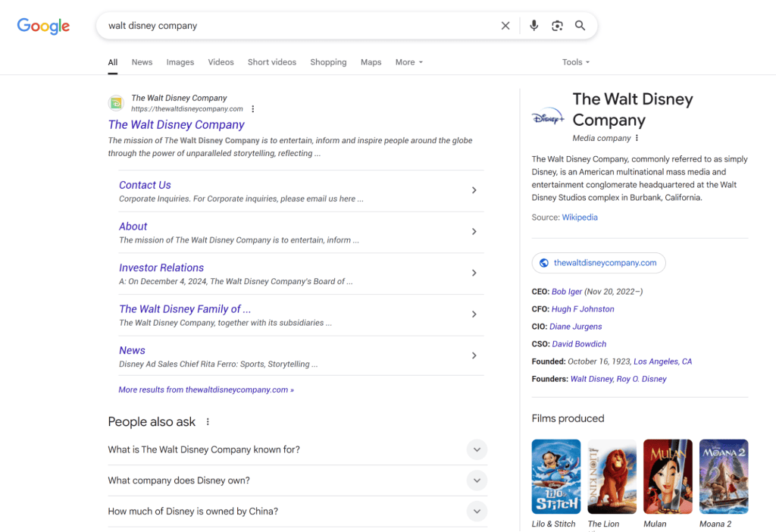
Task: Open the Wikipedia source link
Action: pos(580,217)
